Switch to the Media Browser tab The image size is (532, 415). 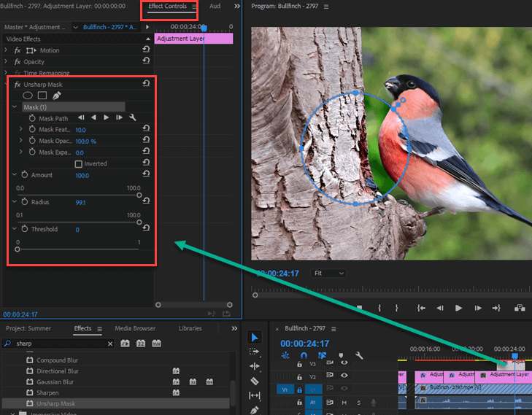click(x=134, y=328)
